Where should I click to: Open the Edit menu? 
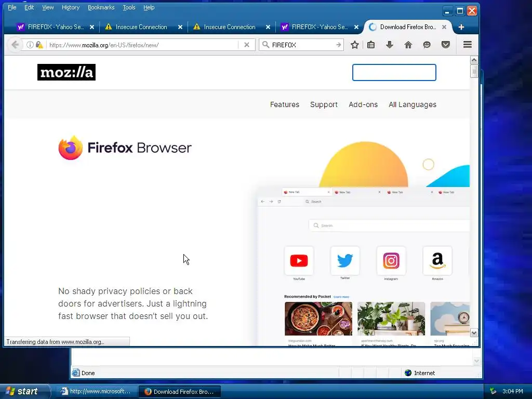pyautogui.click(x=29, y=7)
